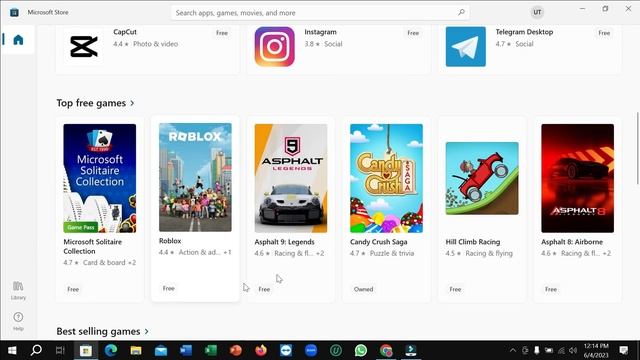Click the Free button for Instagram
Image resolution: width=640 pixels, height=360 pixels.
(413, 33)
